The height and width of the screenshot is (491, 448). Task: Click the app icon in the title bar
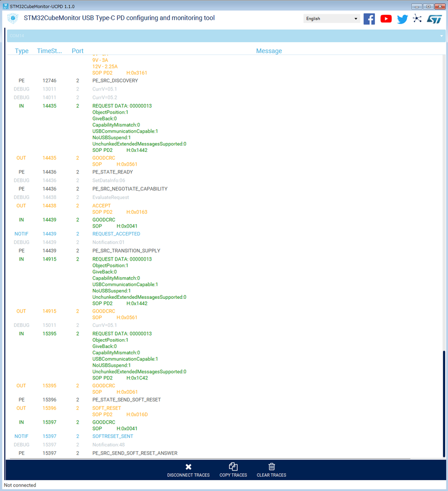click(x=5, y=6)
